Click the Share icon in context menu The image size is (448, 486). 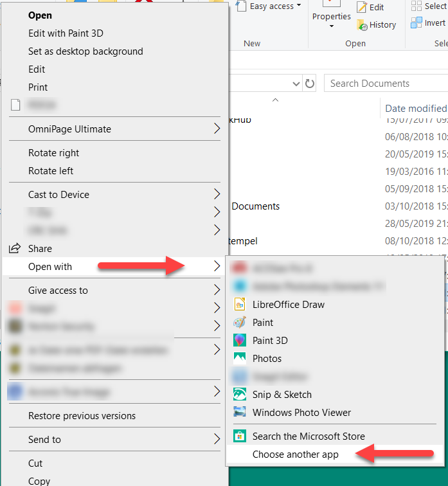pyautogui.click(x=14, y=249)
